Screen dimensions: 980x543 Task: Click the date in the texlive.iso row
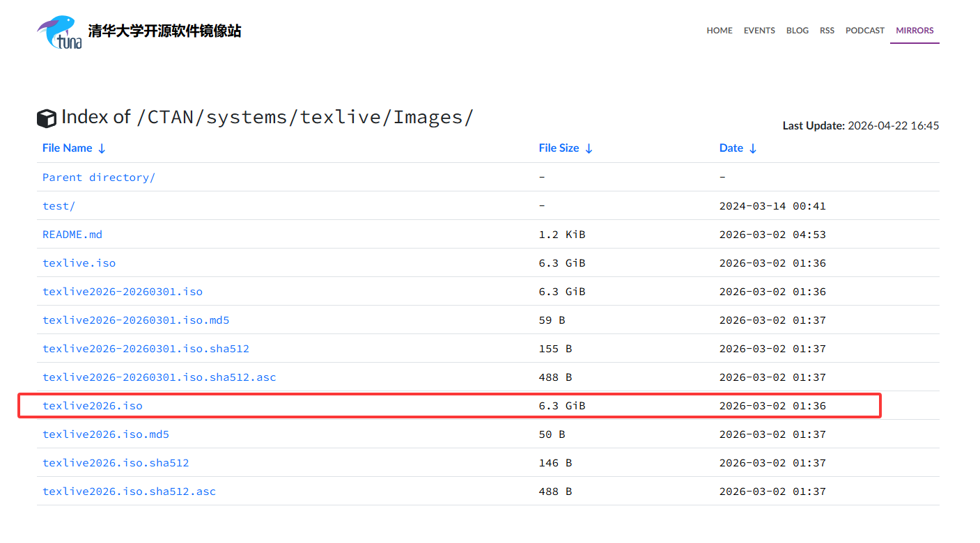click(x=772, y=263)
